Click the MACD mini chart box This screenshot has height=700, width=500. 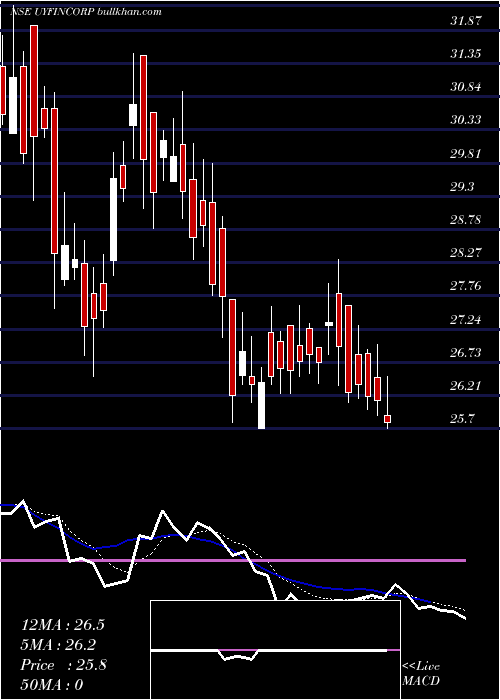coord(275,650)
